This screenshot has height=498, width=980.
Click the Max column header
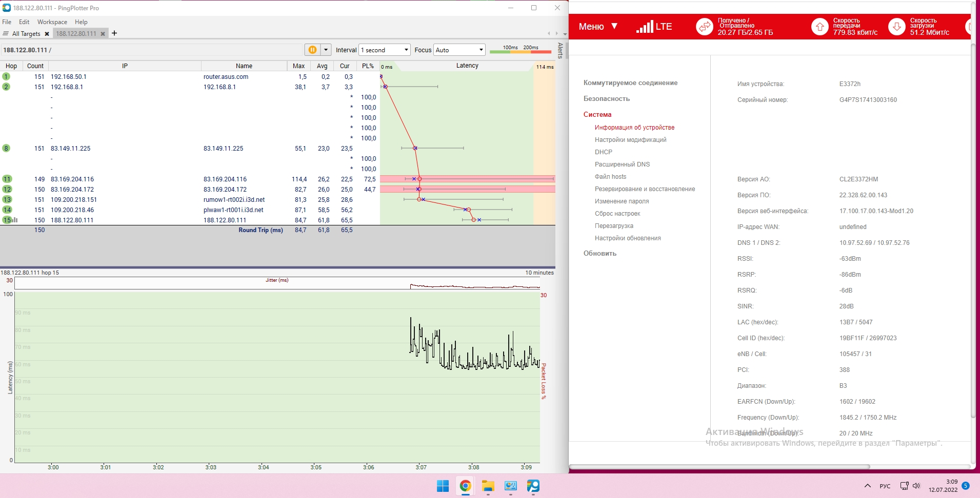[299, 66]
